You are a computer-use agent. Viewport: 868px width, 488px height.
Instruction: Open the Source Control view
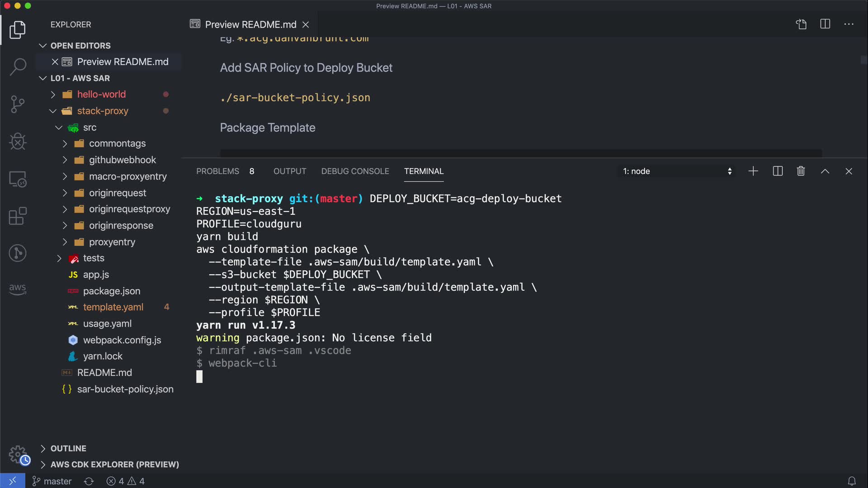click(18, 104)
